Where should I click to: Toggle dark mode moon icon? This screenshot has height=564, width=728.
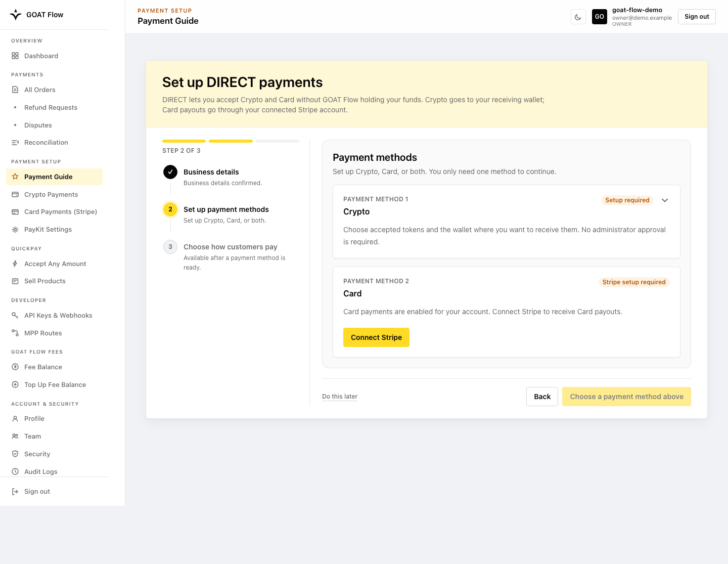coord(578,17)
